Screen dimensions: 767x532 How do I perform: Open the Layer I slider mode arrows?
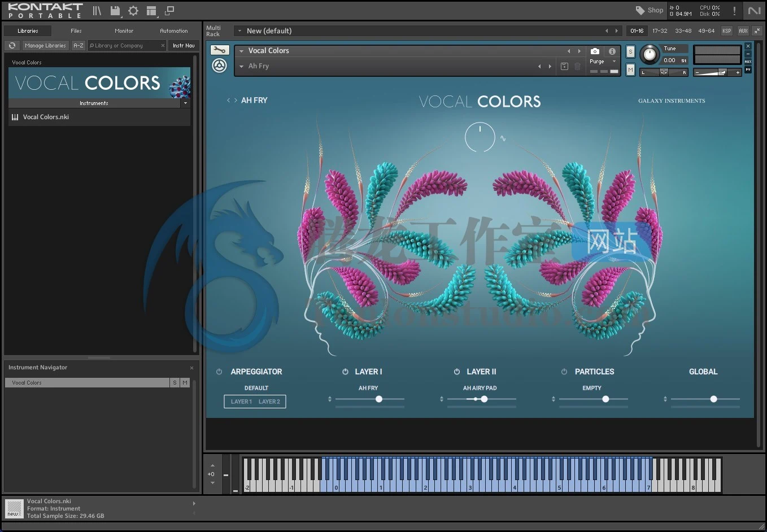pos(330,399)
